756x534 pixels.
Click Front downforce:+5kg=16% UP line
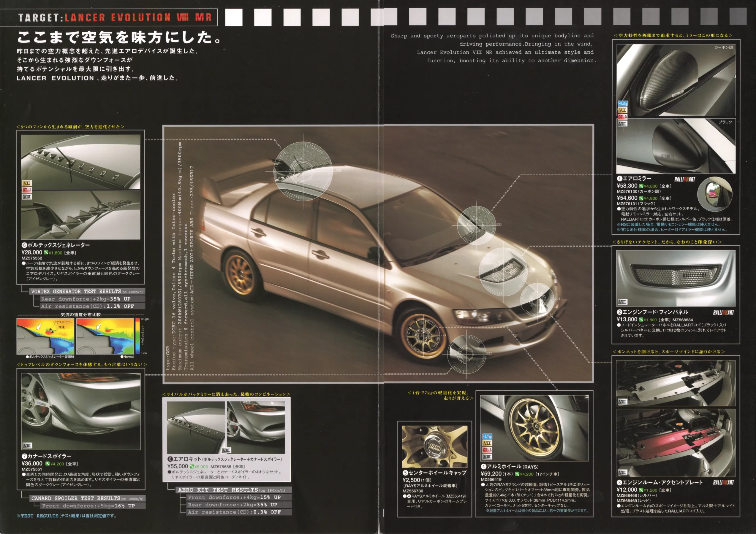(x=93, y=506)
